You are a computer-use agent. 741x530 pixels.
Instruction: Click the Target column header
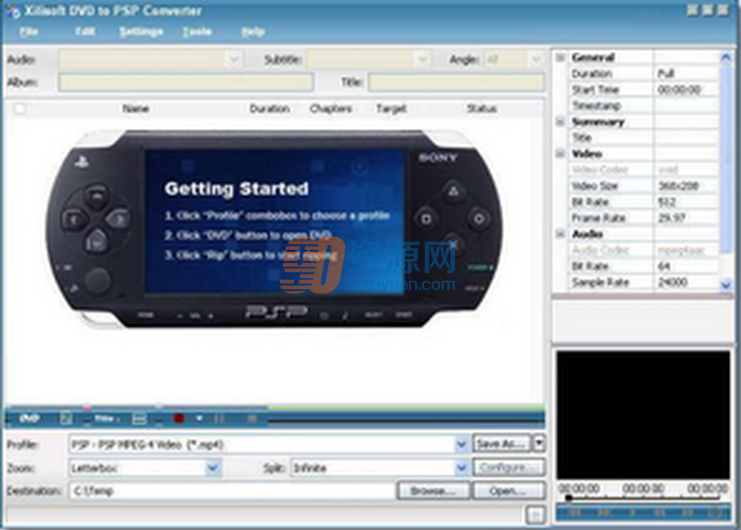coord(391,109)
